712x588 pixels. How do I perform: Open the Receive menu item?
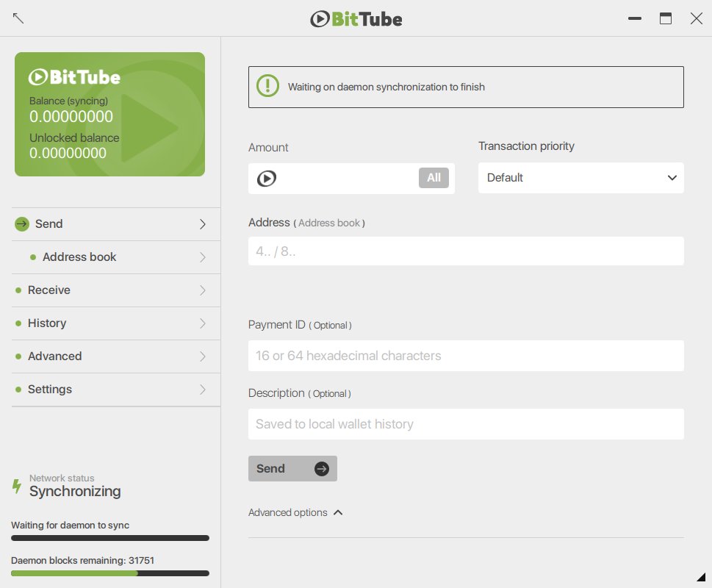[116, 290]
